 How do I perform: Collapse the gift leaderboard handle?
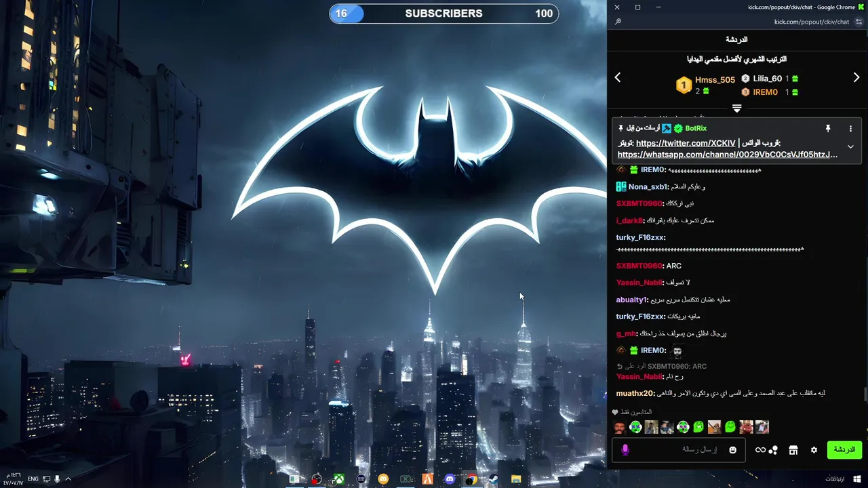[x=737, y=108]
